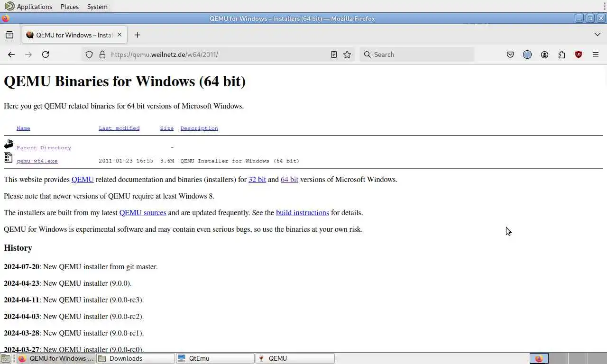Sort the listing by the Name column

[x=23, y=128]
